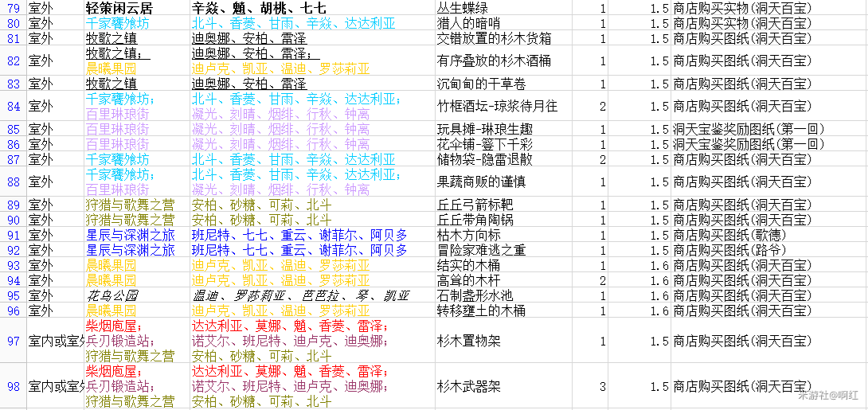Select the 安柏、砂糖、可莉、北斗 cell in row 90
The image size is (868, 410).
click(312, 221)
